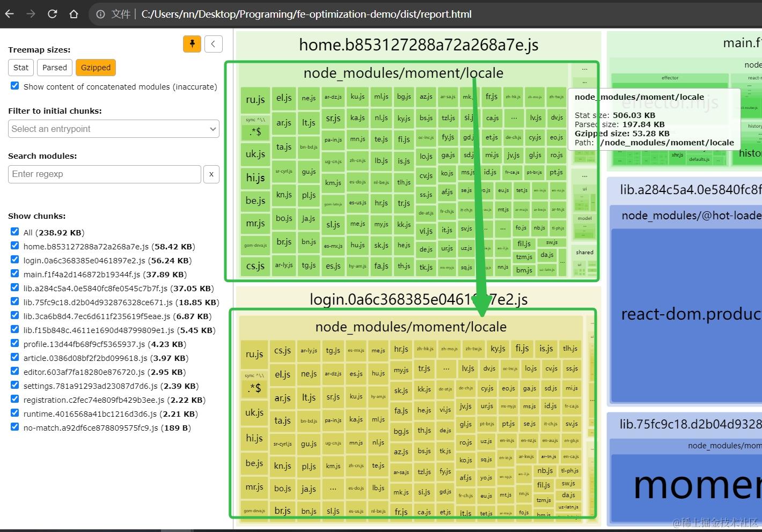Click the home.b853127288a72a268a7e.js chunk title
The width and height of the screenshot is (762, 532).
pyautogui.click(x=418, y=45)
